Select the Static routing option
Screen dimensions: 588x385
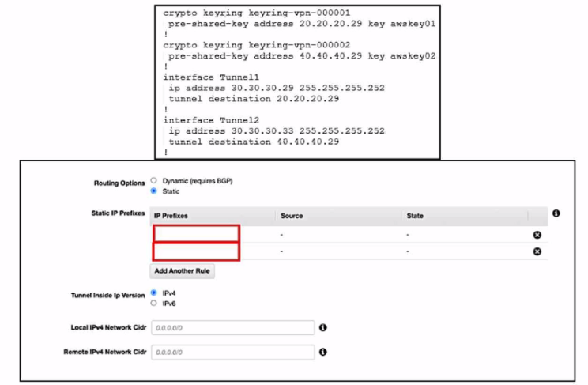153,191
